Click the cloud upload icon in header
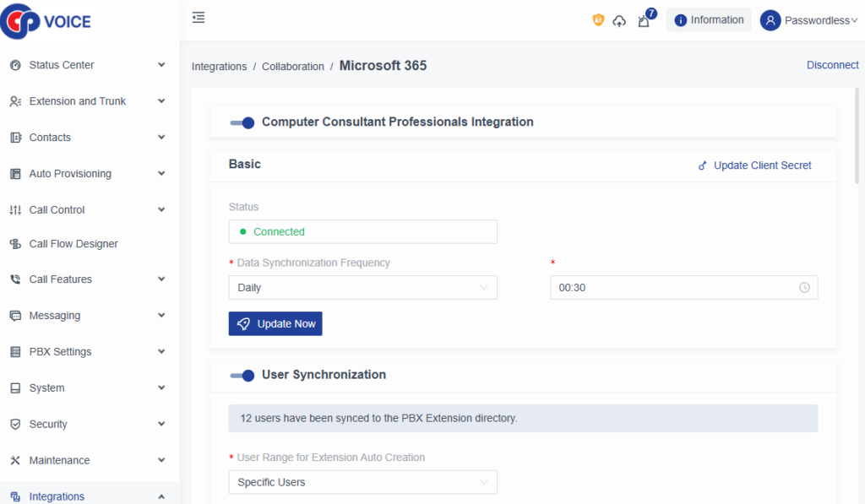 click(619, 21)
